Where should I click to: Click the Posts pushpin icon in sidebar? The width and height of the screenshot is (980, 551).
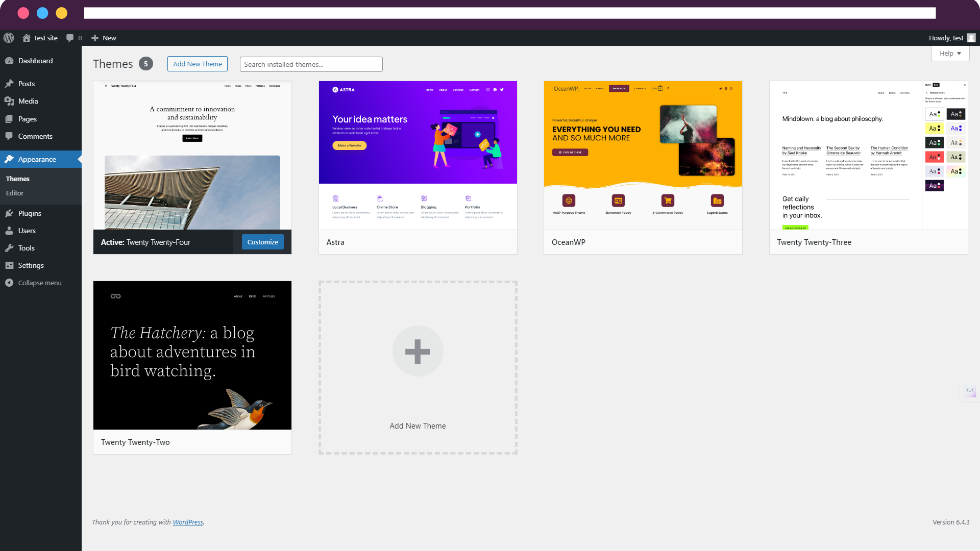click(x=9, y=84)
